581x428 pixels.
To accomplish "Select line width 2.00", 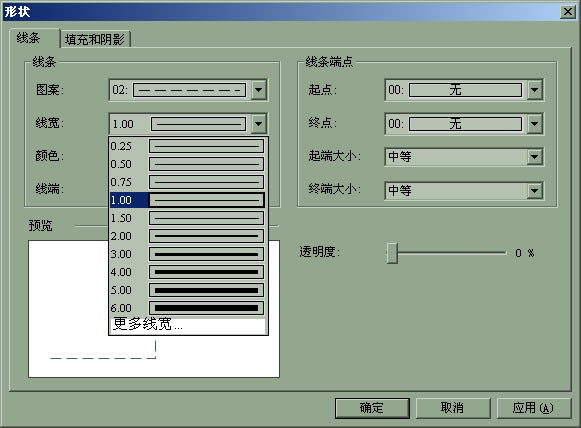I will pos(187,236).
